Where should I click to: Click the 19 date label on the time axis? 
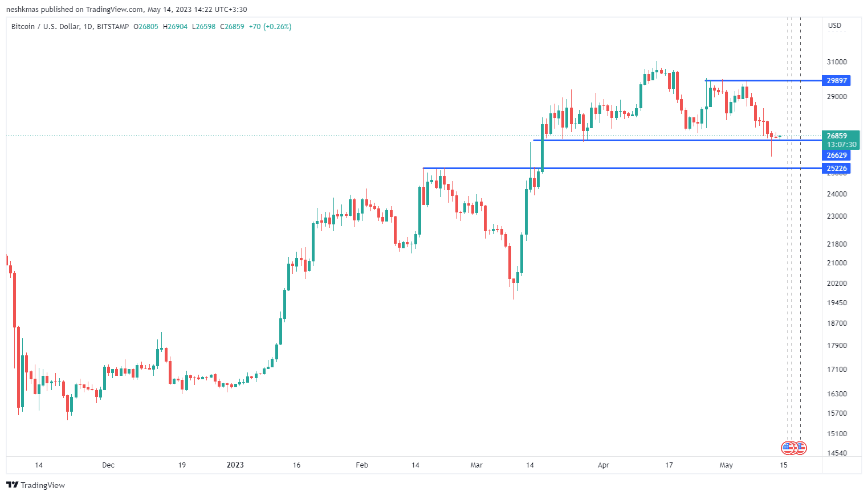pos(182,465)
